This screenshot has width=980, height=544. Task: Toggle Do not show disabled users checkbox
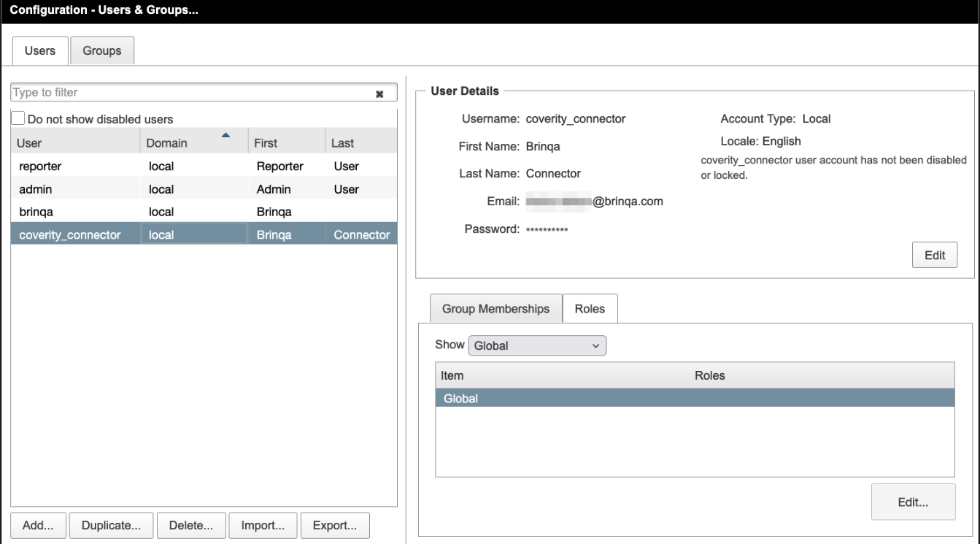18,118
